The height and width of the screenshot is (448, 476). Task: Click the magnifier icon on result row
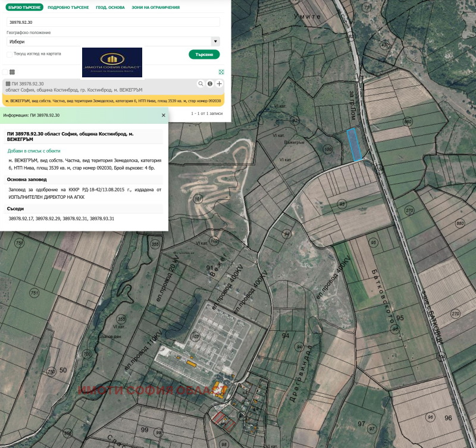tap(201, 84)
